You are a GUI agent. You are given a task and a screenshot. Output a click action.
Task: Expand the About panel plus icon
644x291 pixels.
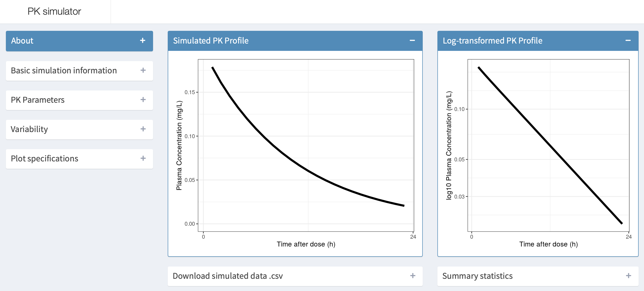point(143,41)
